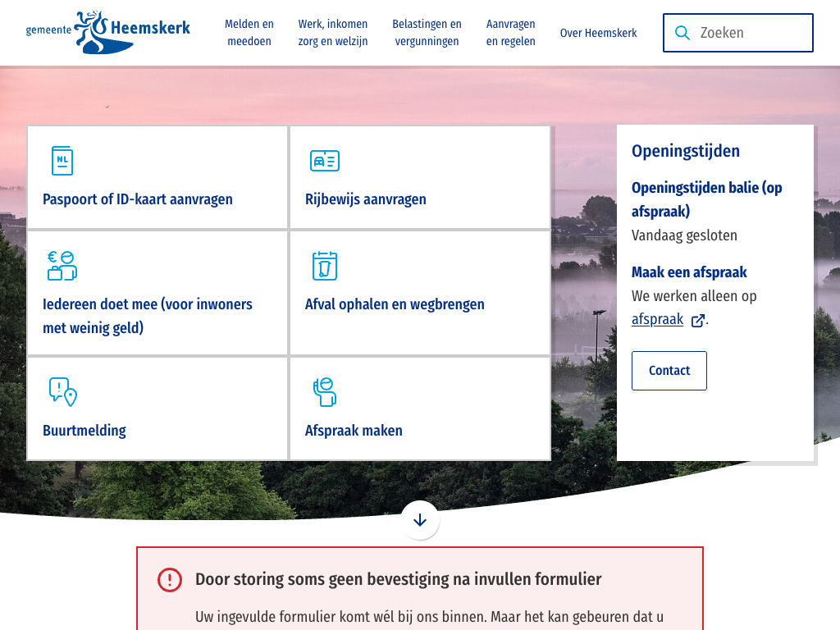The image size is (840, 630).
Task: Click the red warning exclamation icon
Action: (170, 580)
